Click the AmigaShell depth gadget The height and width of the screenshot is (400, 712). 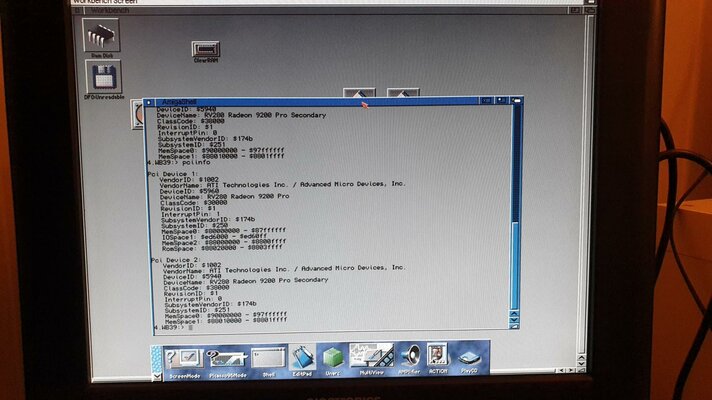[516, 101]
